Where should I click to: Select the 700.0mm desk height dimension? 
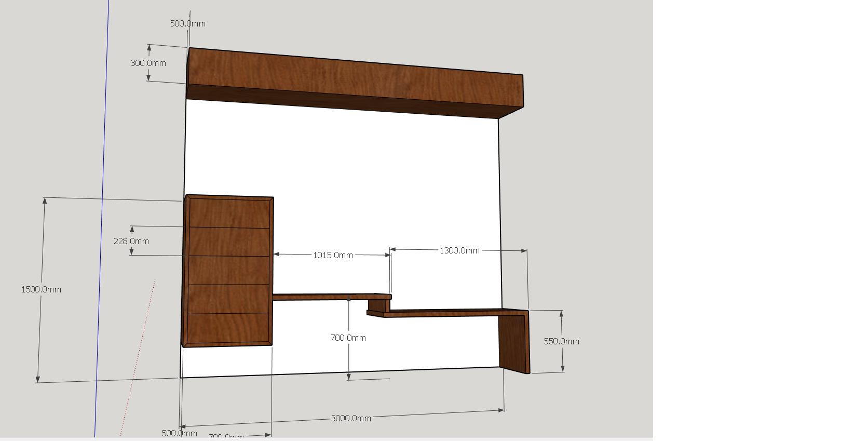click(x=348, y=338)
